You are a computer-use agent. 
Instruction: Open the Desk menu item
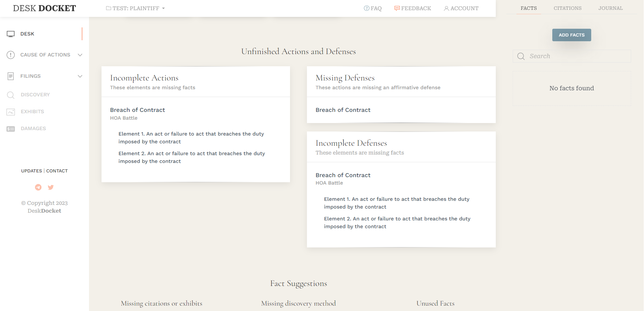tap(27, 34)
